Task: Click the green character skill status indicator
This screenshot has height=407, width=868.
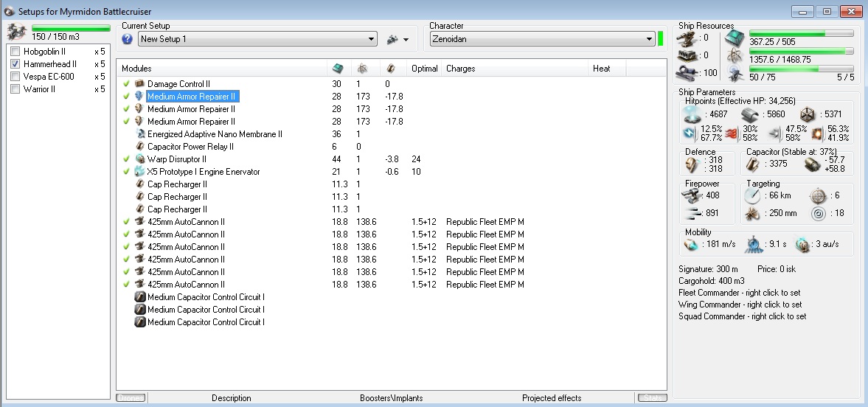Action: point(661,39)
